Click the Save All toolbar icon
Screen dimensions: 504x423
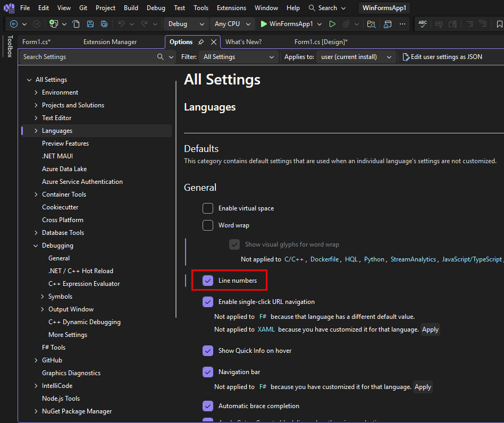(x=104, y=24)
